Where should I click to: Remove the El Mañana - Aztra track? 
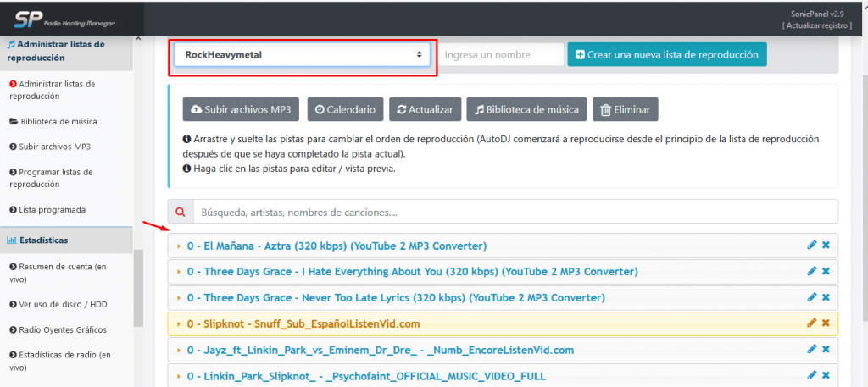click(x=826, y=245)
